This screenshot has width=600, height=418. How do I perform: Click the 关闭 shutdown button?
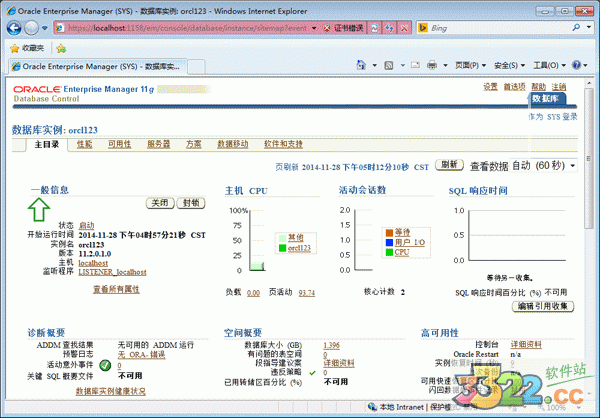point(160,203)
